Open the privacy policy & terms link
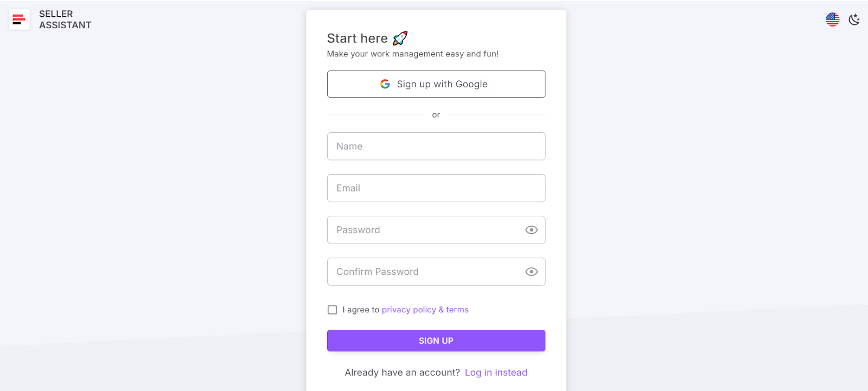Screen dimensions: 868x391 pyautogui.click(x=425, y=309)
